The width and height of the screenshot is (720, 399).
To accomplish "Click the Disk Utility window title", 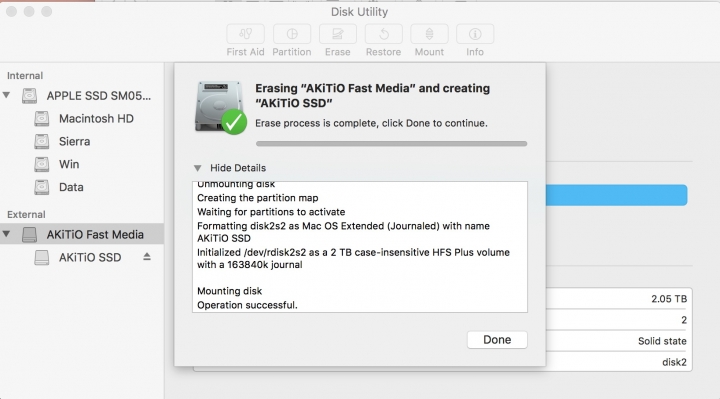I will click(x=360, y=12).
